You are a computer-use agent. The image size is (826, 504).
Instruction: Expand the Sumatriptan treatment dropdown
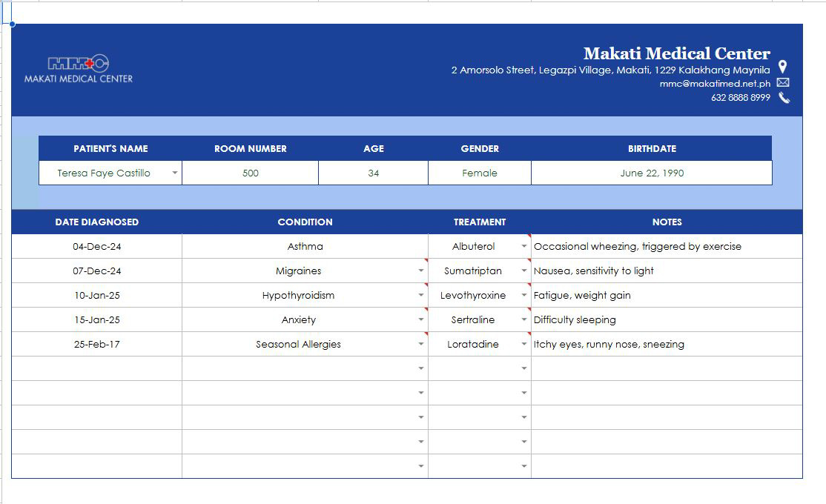tap(524, 271)
